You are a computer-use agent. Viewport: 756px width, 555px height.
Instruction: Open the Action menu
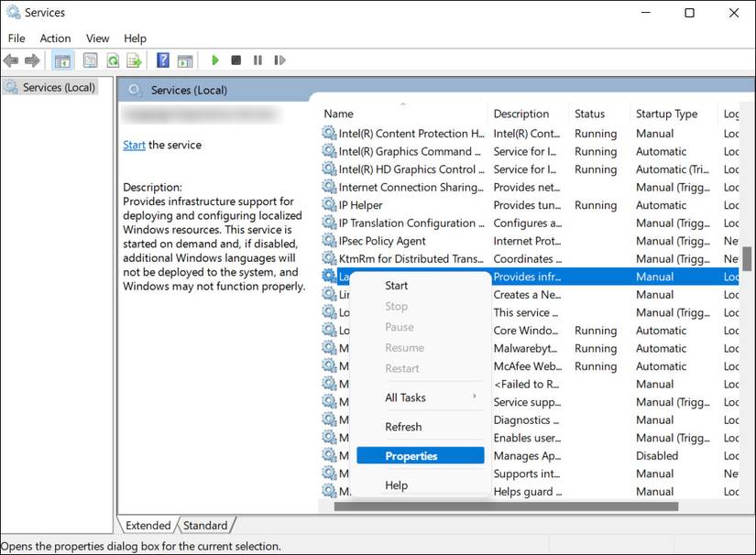[55, 38]
